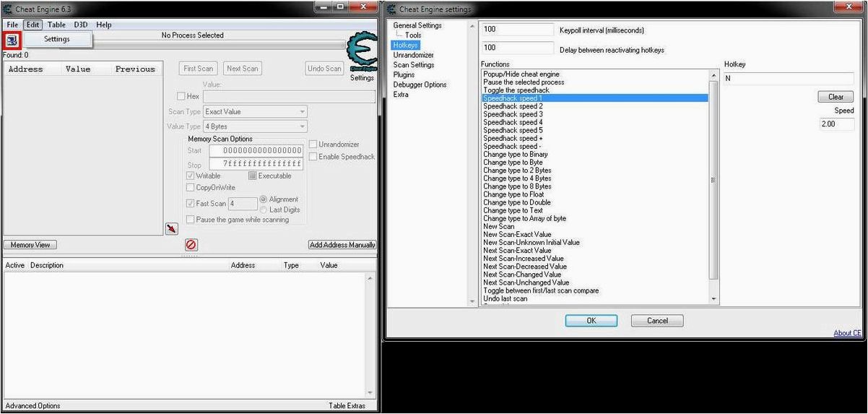This screenshot has width=868, height=414.
Task: Click the Description column header in address list
Action: [47, 265]
